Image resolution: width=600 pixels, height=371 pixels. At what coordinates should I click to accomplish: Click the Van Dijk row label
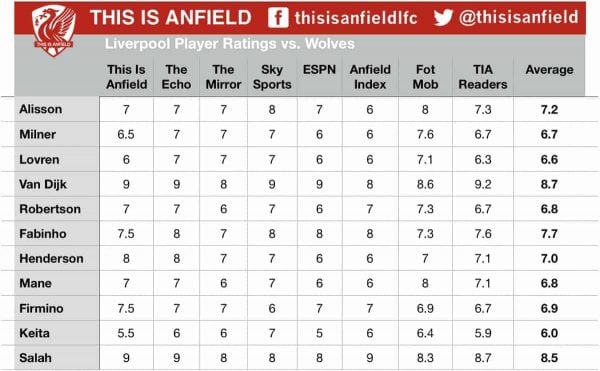pyautogui.click(x=43, y=184)
